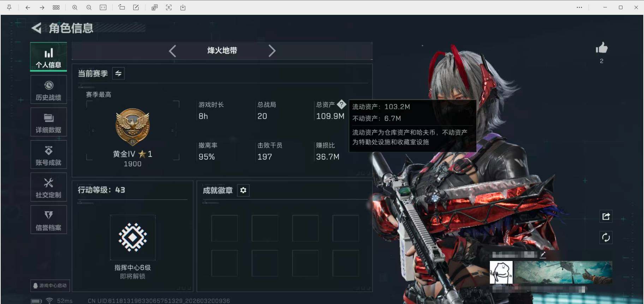Switch to the 历史战绩 sidebar tab
The height and width of the screenshot is (304, 644).
tap(48, 90)
